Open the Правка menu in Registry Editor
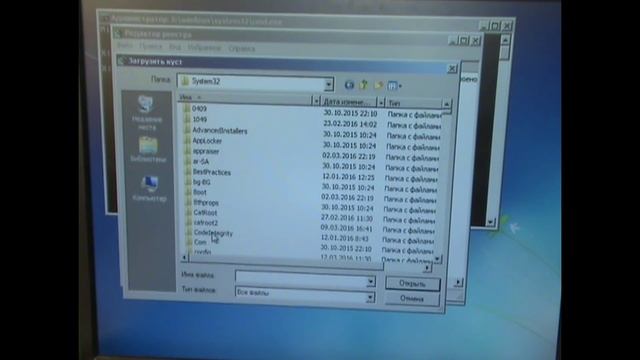 coord(150,46)
